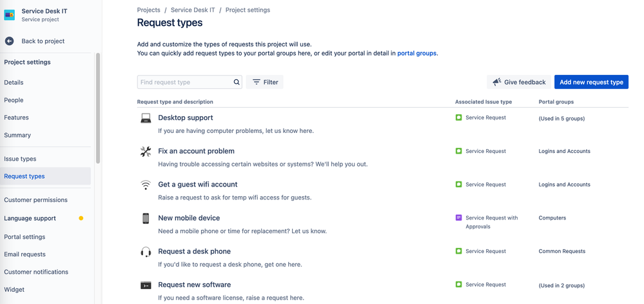Open Issue types settings
The height and width of the screenshot is (304, 644).
pyautogui.click(x=20, y=159)
